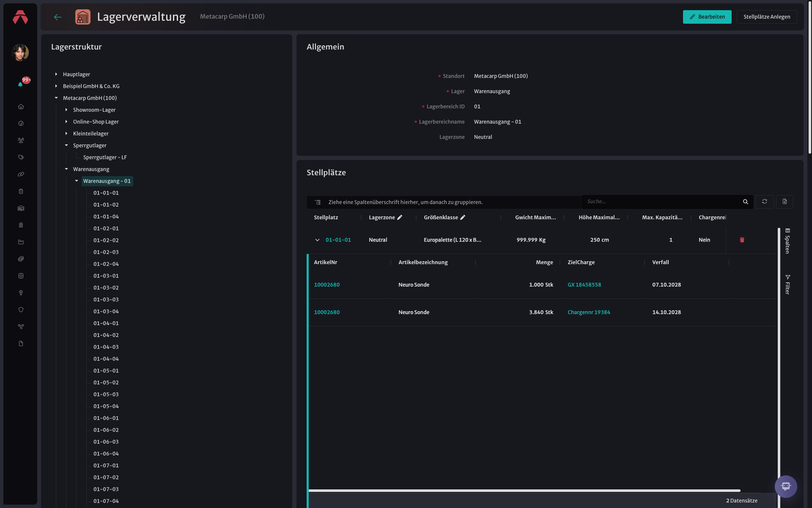Click the search magnifier in the Suche field
Image resolution: width=812 pixels, height=508 pixels.
[x=746, y=202]
